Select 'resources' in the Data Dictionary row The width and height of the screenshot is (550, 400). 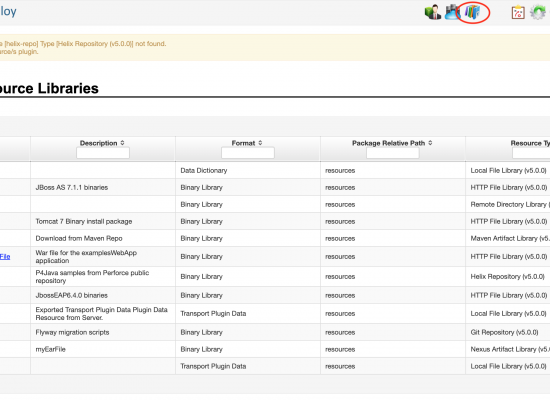pos(340,170)
